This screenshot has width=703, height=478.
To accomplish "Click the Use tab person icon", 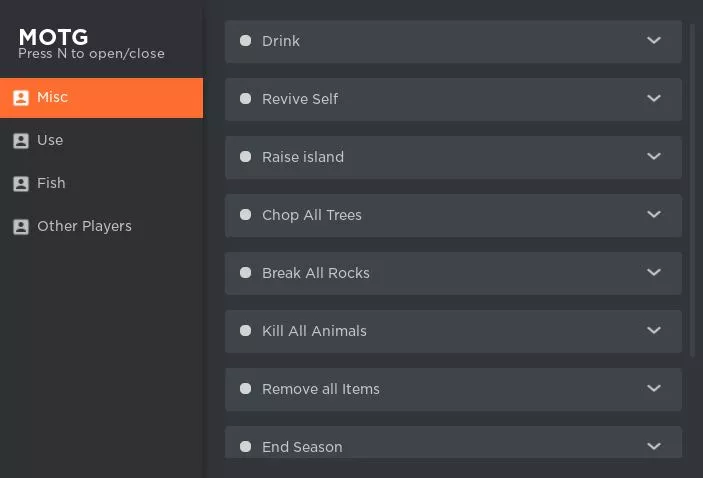I will 21,141.
